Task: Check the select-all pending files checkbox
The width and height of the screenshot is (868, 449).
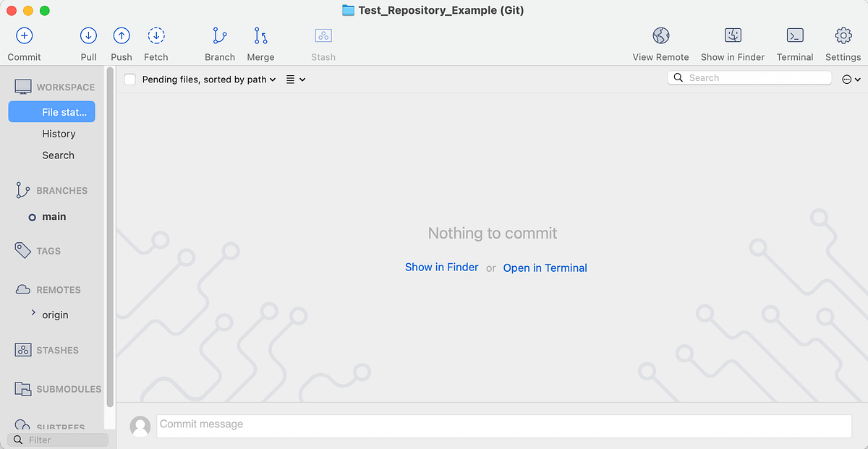Action: 129,80
